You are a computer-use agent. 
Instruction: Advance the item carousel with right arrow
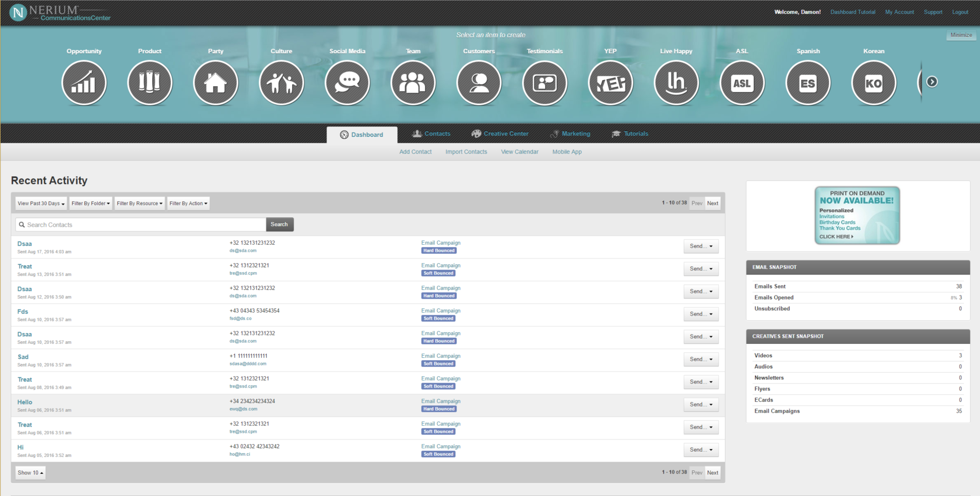tap(932, 82)
